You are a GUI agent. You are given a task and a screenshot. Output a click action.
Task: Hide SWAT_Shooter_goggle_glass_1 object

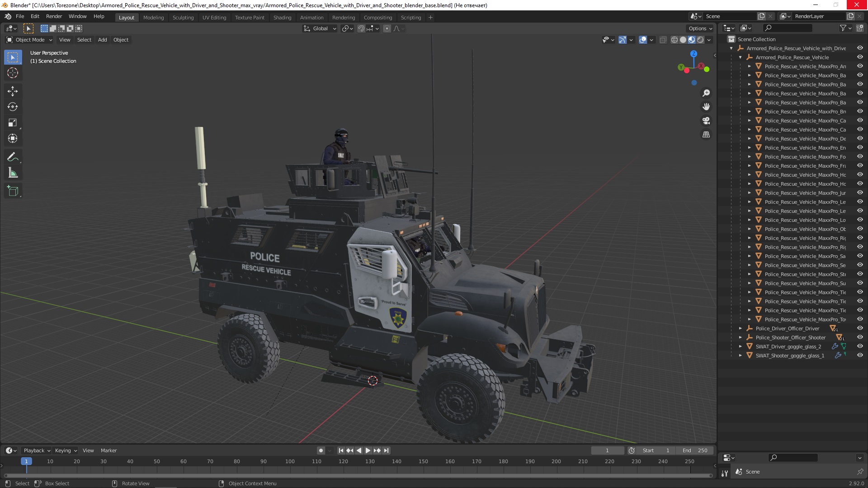[860, 356]
